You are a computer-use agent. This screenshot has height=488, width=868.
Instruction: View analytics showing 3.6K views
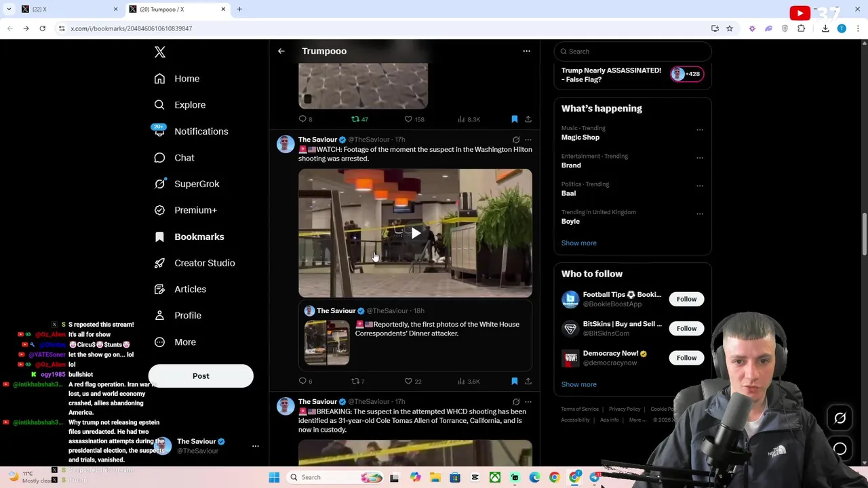click(x=469, y=382)
